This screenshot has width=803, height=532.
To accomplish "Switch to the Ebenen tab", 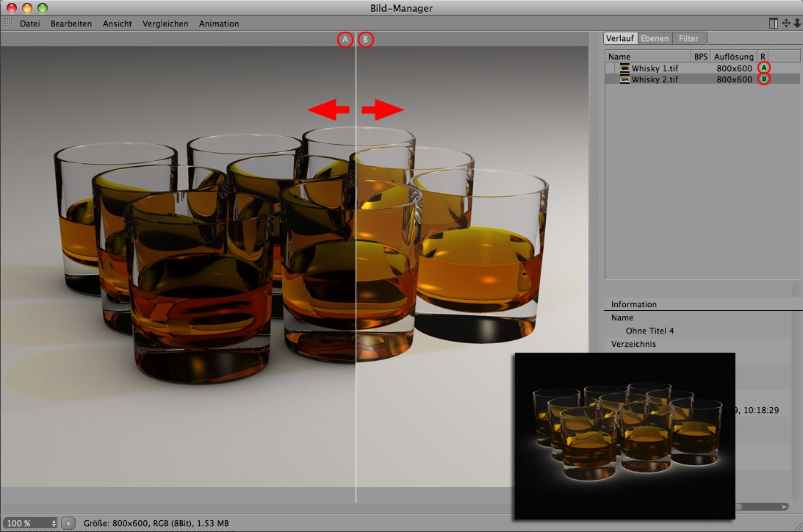I will tap(654, 38).
